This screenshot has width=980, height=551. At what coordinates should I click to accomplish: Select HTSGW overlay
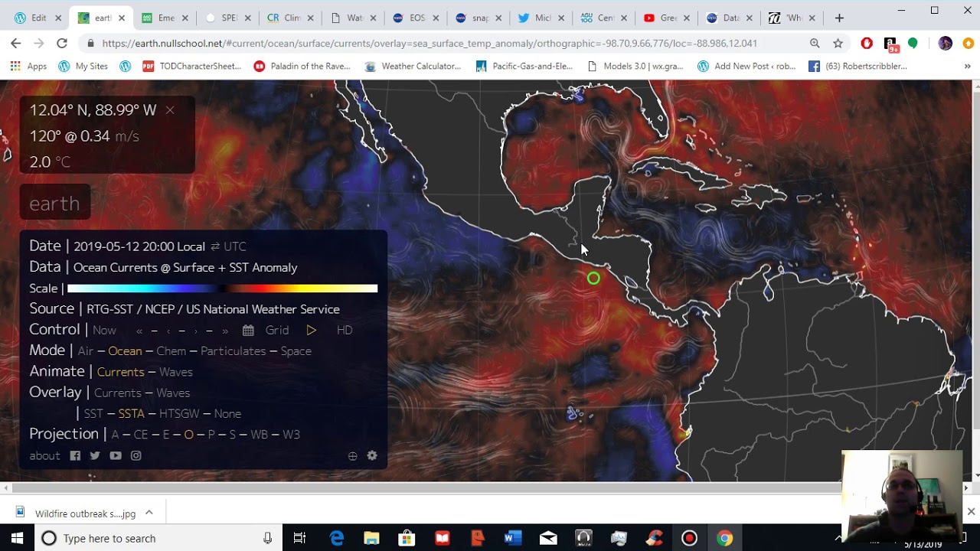179,414
